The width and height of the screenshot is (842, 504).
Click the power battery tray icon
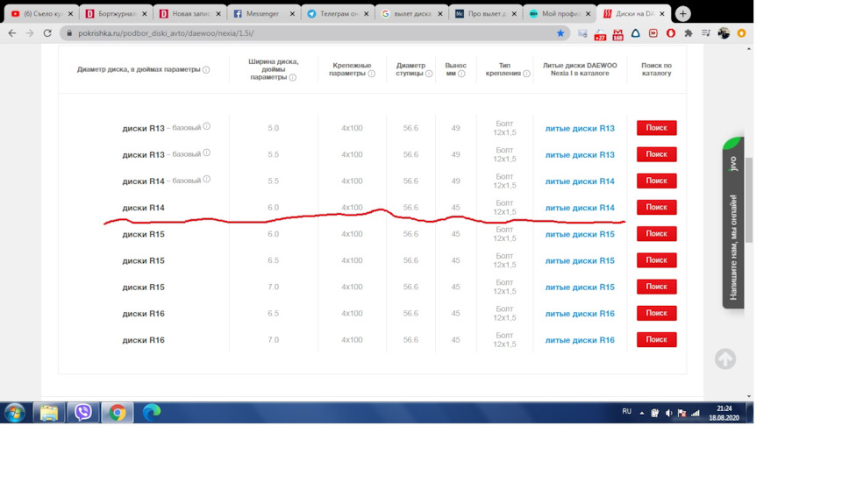coord(655,413)
